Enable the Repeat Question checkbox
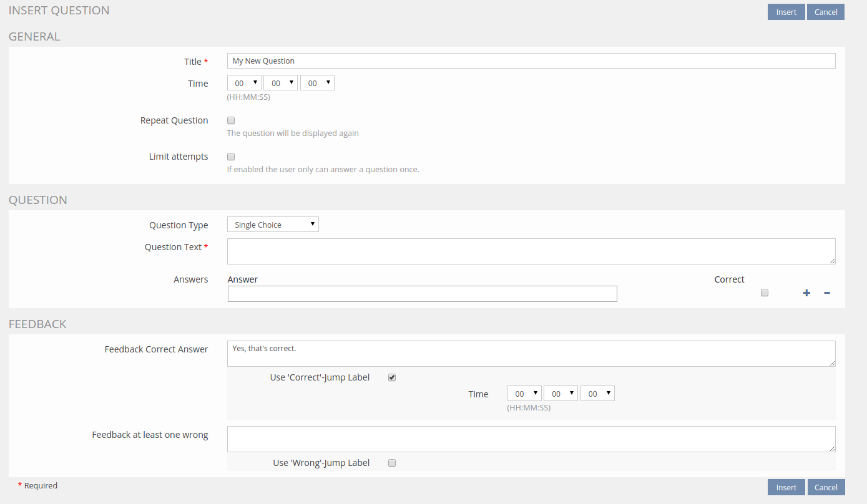Image resolution: width=867 pixels, height=504 pixels. click(231, 120)
